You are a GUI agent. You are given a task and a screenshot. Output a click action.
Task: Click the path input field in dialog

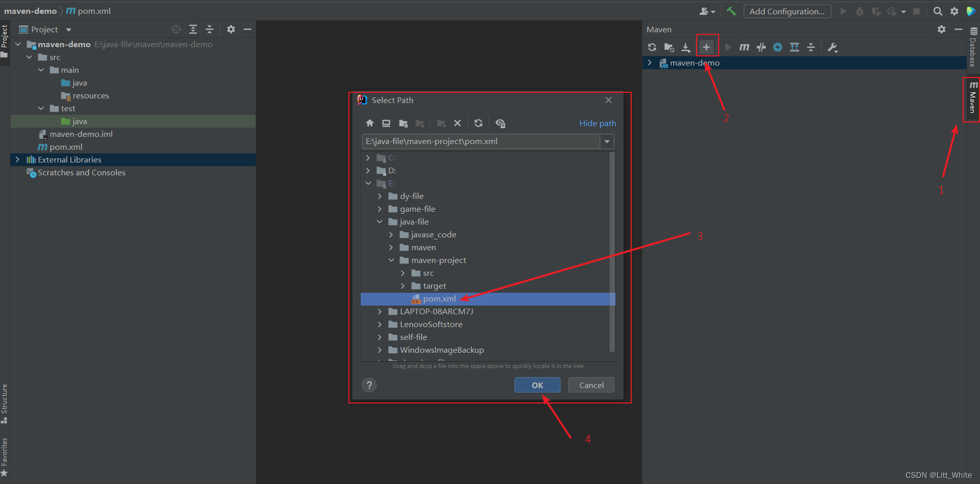[x=481, y=142]
